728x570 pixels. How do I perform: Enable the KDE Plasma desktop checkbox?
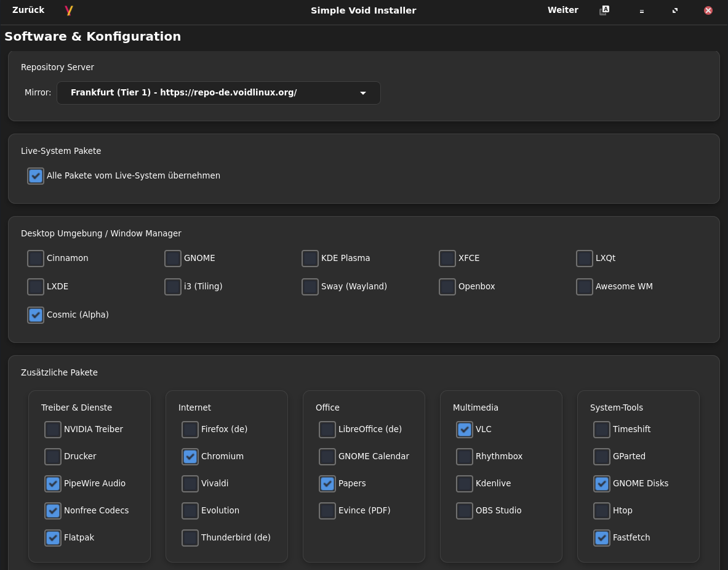[x=310, y=259]
